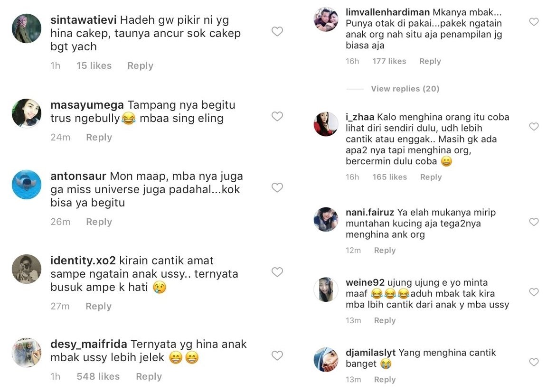This screenshot has width=556, height=392.
Task: Like desy_maifrida's comment with heart icon
Action: pyautogui.click(x=277, y=355)
